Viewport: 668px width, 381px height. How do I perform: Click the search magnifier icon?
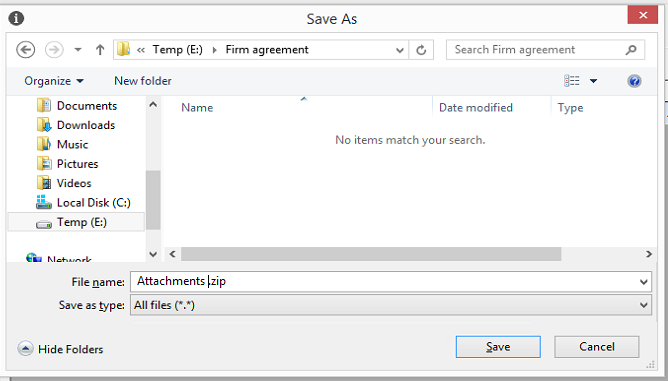(x=631, y=50)
